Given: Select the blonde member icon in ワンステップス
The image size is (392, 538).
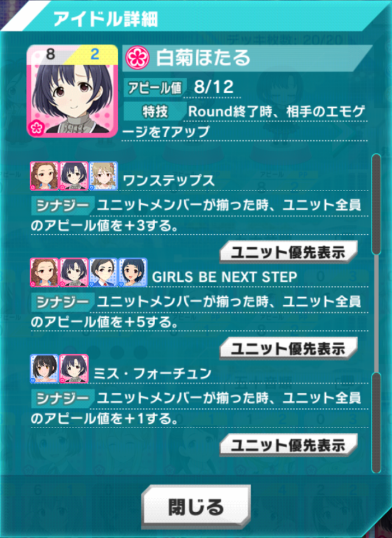Looking at the screenshot, I should [x=104, y=176].
